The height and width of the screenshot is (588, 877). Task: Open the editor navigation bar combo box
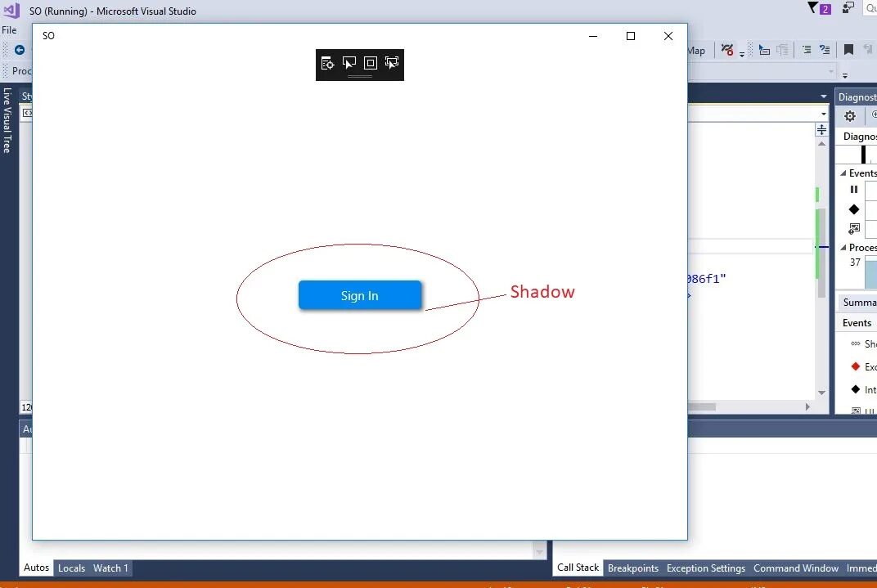(758, 114)
